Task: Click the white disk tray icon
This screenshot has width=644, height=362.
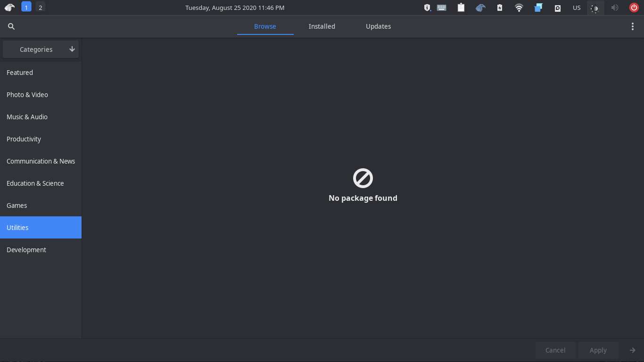Action: (x=558, y=8)
